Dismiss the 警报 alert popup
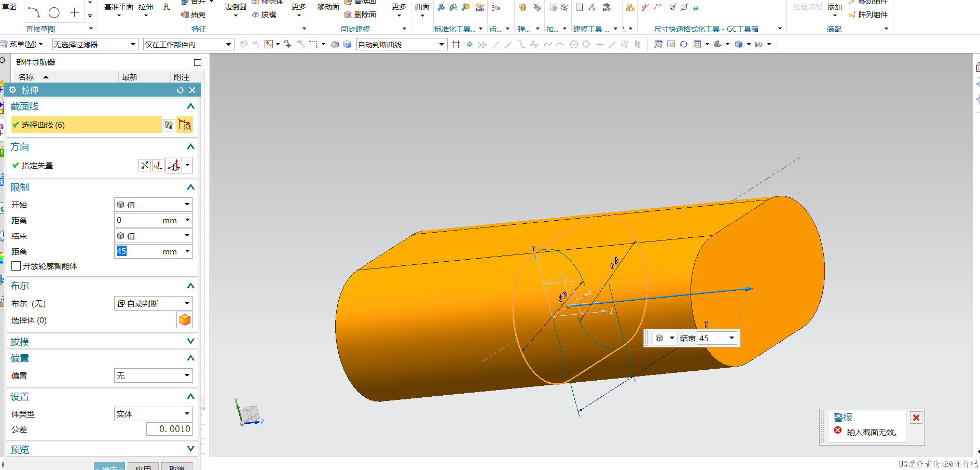 (x=916, y=418)
